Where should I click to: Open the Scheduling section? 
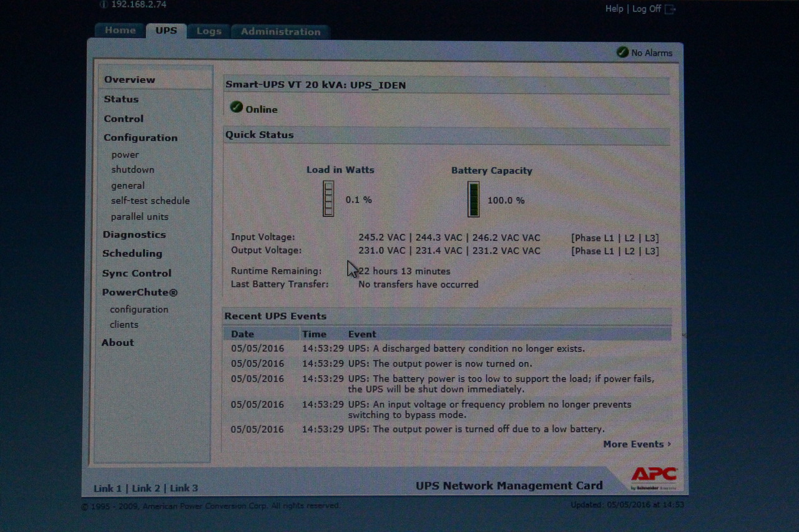[132, 253]
